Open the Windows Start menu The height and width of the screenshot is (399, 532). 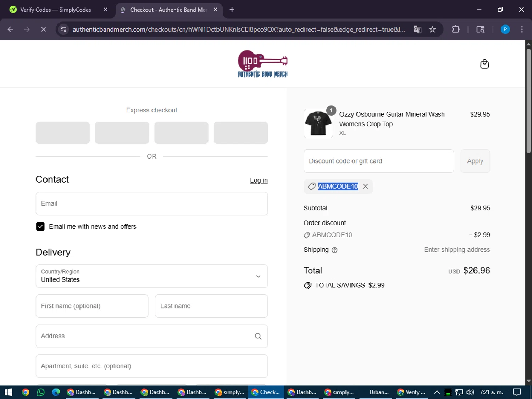pos(9,392)
